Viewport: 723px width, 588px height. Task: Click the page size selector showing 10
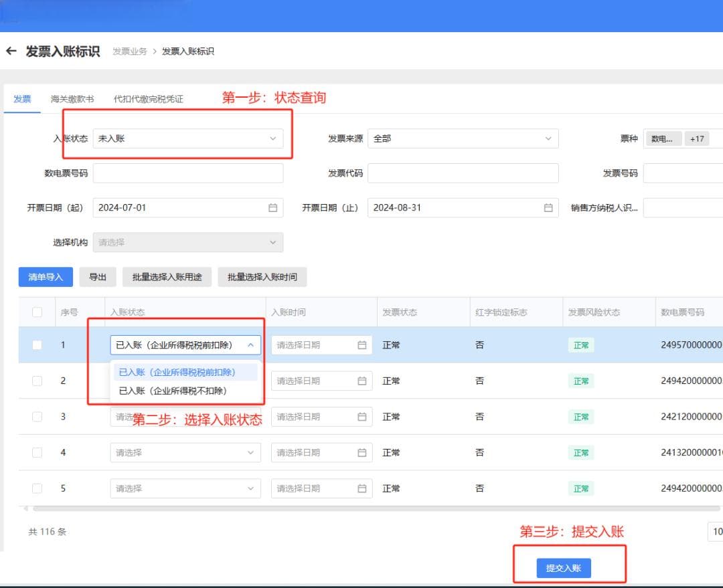(x=716, y=532)
